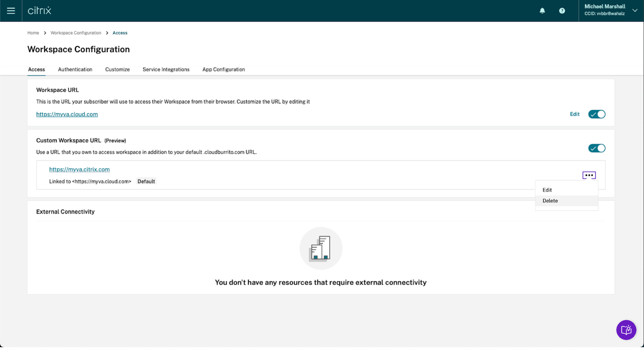The height and width of the screenshot is (349, 644).
Task: Click the (Preview) label
Action: point(115,141)
